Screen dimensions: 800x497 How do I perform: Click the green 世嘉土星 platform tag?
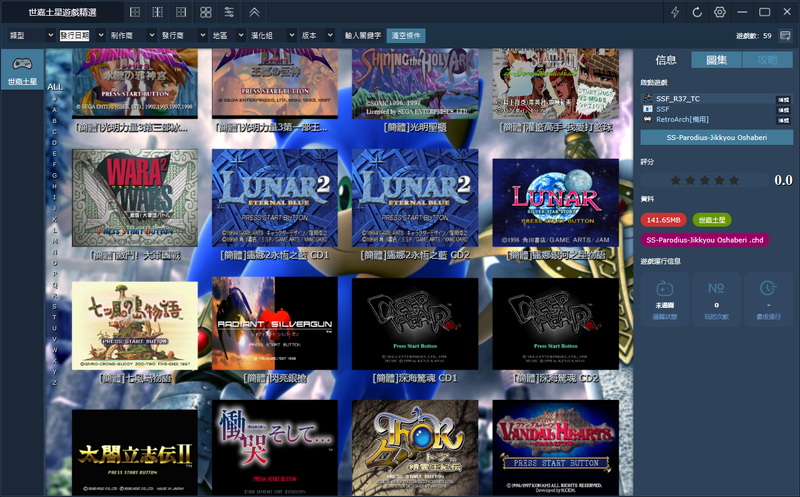point(712,220)
